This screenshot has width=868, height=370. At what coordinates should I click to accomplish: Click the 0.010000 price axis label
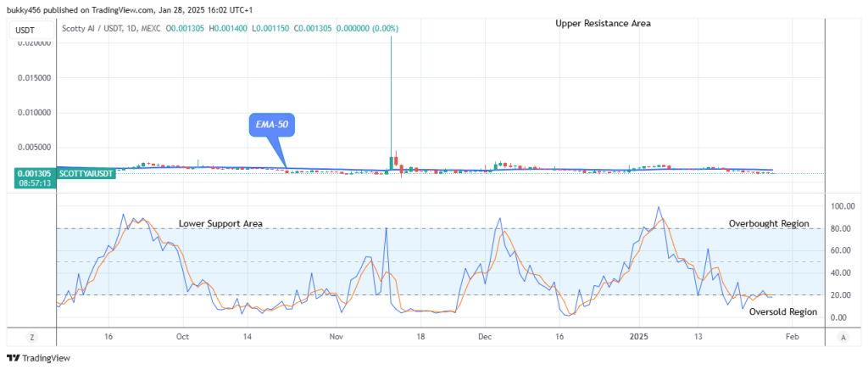tap(36, 113)
